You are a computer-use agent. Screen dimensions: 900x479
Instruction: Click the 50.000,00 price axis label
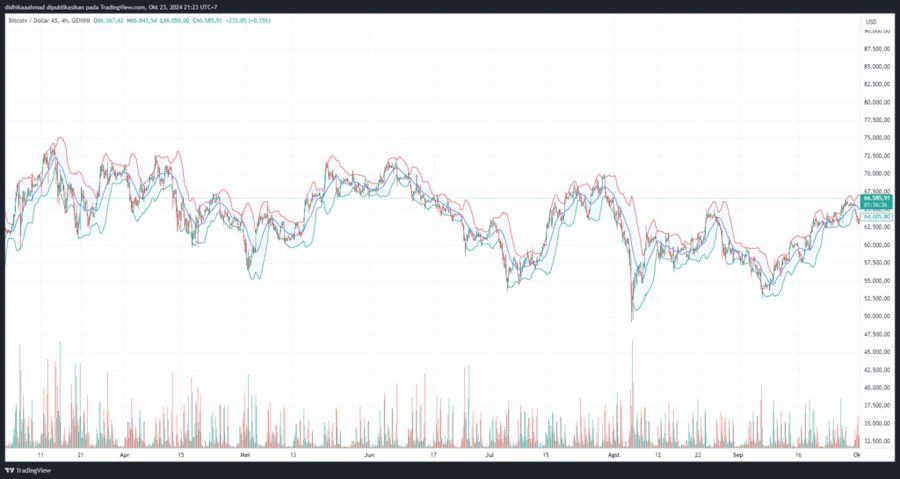(877, 316)
